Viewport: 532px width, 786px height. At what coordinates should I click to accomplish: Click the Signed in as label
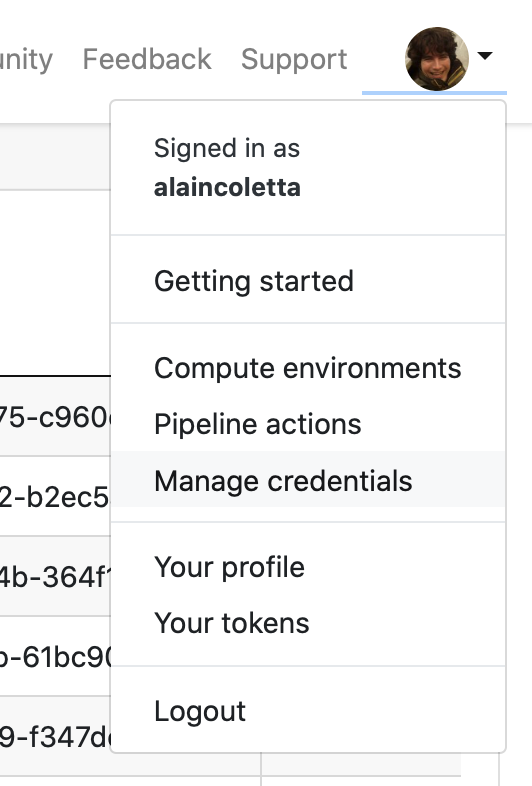point(227,148)
